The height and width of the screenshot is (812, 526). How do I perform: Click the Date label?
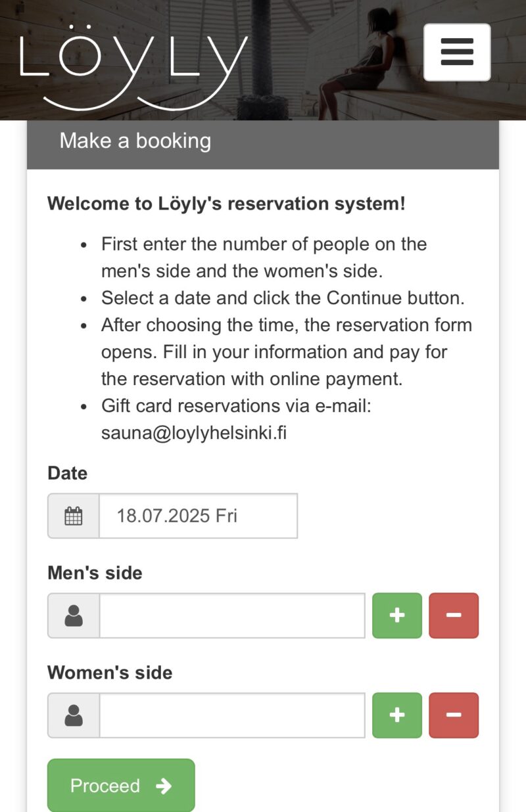coord(67,473)
